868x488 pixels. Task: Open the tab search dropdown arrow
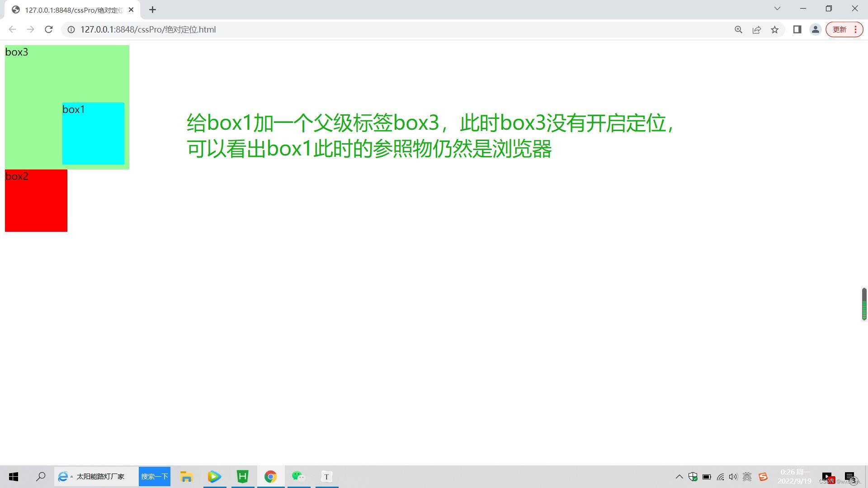click(777, 9)
